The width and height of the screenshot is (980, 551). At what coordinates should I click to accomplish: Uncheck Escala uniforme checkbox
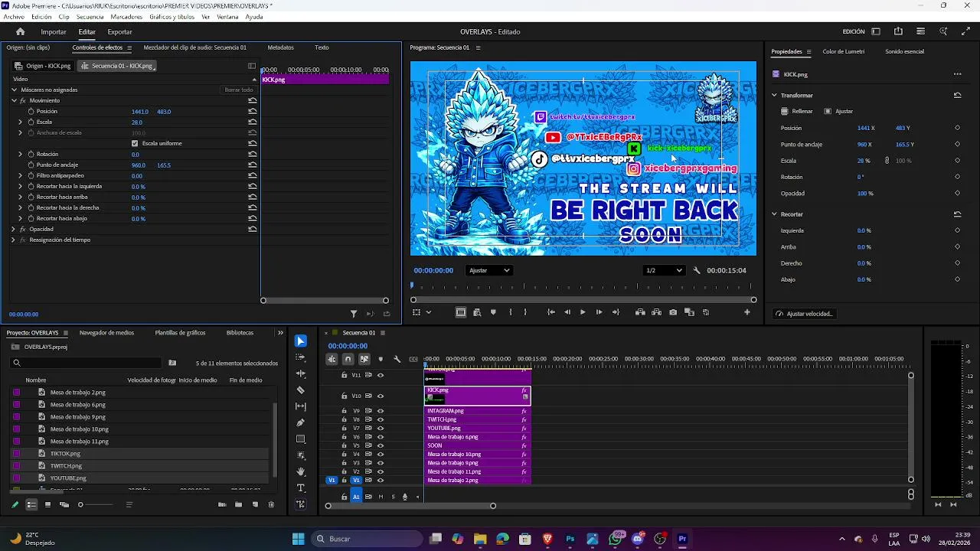135,143
